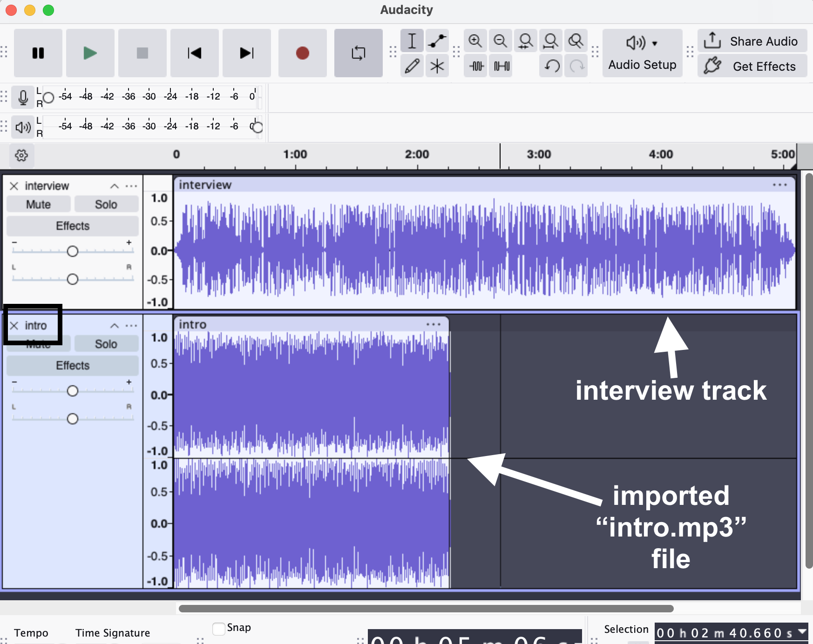Click the timeline ruler at 4:00

click(661, 154)
